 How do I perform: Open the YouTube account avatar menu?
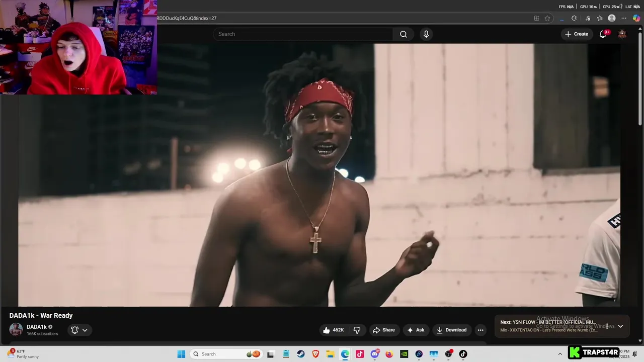pyautogui.click(x=622, y=34)
